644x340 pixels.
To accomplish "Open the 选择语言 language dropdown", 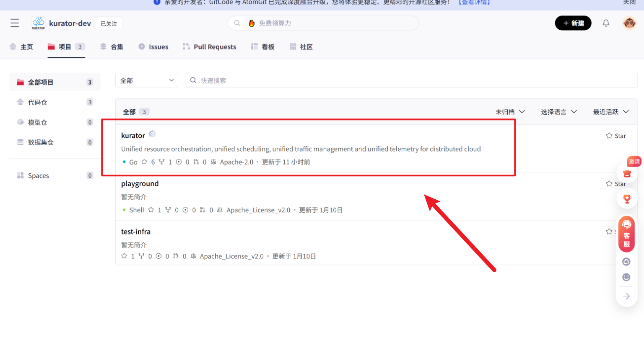I will click(559, 111).
